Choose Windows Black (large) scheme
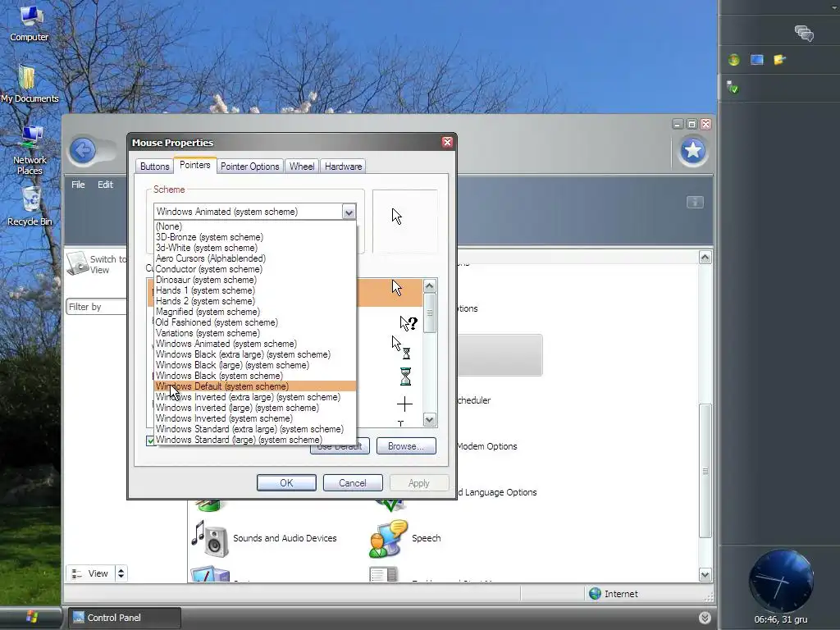The width and height of the screenshot is (840, 630). (255, 365)
